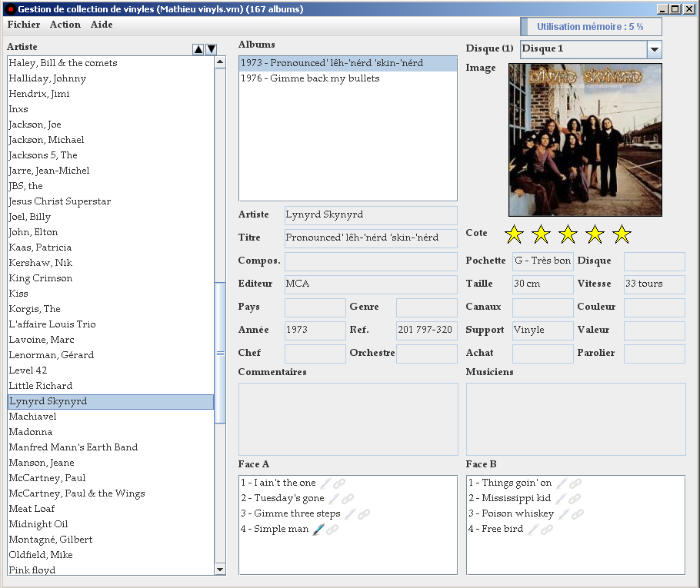
Task: Click the Utilisation mémoire progress bar
Action: click(x=591, y=27)
